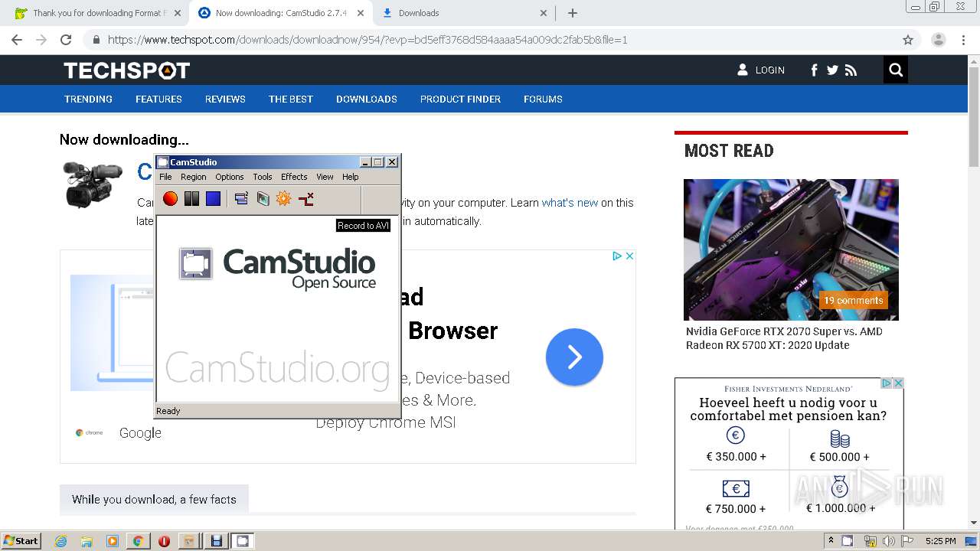Switch to the Downloads browser tab

click(465, 13)
